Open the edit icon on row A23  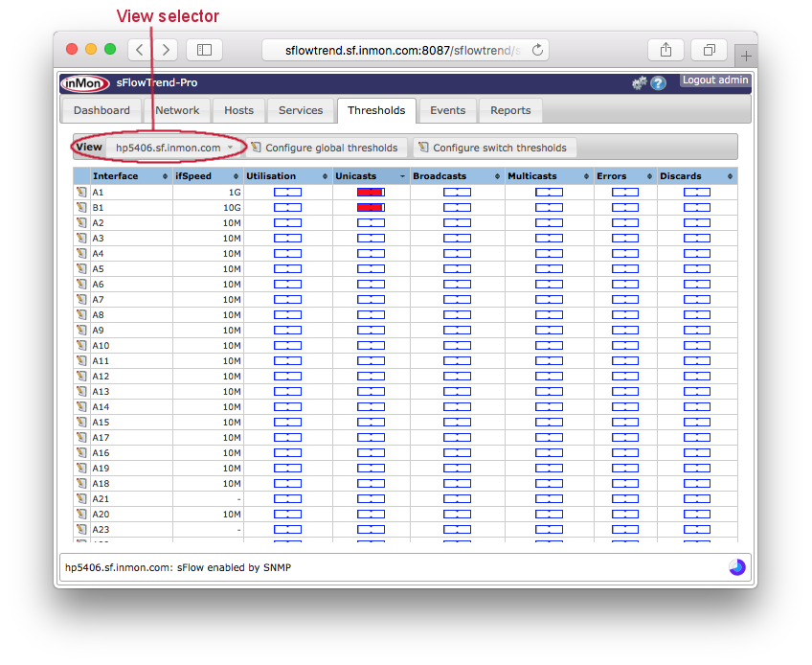(x=81, y=529)
